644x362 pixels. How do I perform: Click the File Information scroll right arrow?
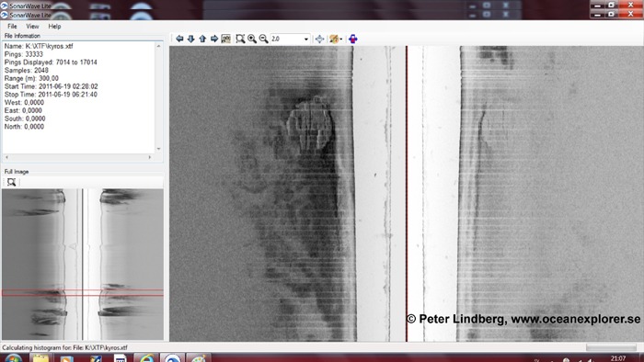tap(149, 157)
